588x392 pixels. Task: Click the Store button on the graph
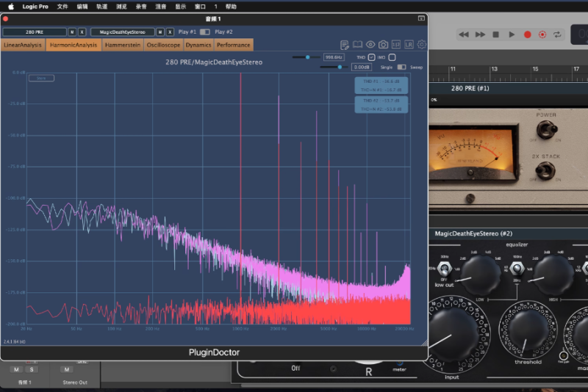click(x=41, y=78)
